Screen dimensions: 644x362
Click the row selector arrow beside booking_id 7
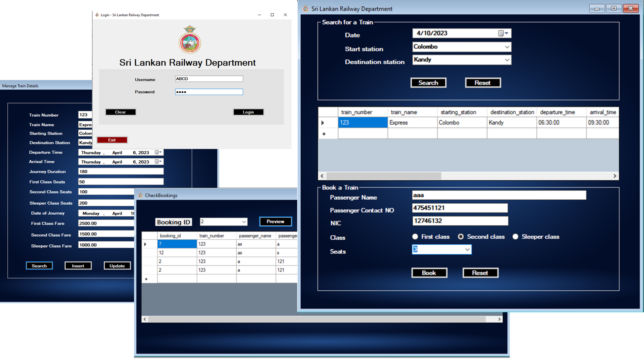(x=145, y=244)
